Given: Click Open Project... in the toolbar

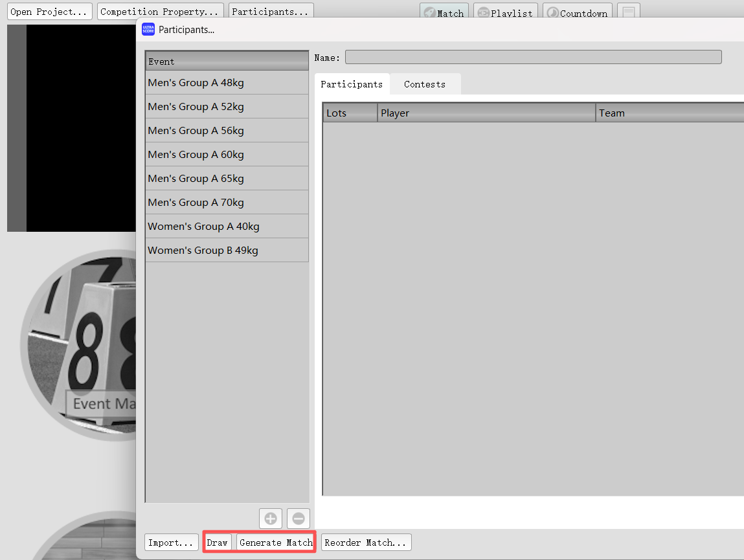Looking at the screenshot, I should pyautogui.click(x=49, y=12).
